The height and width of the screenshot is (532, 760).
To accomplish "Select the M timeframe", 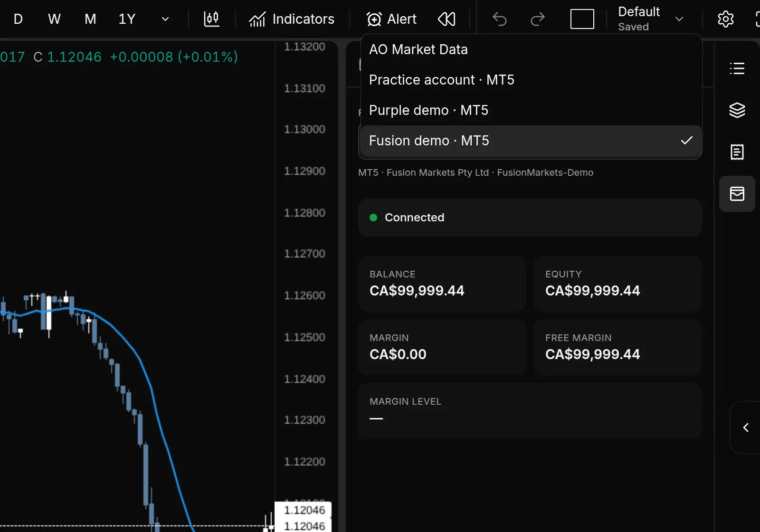I will (x=90, y=19).
